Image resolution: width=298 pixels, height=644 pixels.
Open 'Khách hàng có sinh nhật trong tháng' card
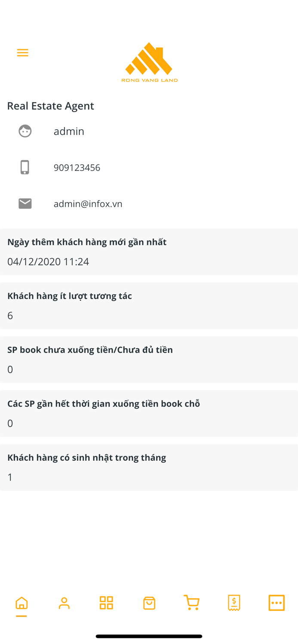(149, 467)
